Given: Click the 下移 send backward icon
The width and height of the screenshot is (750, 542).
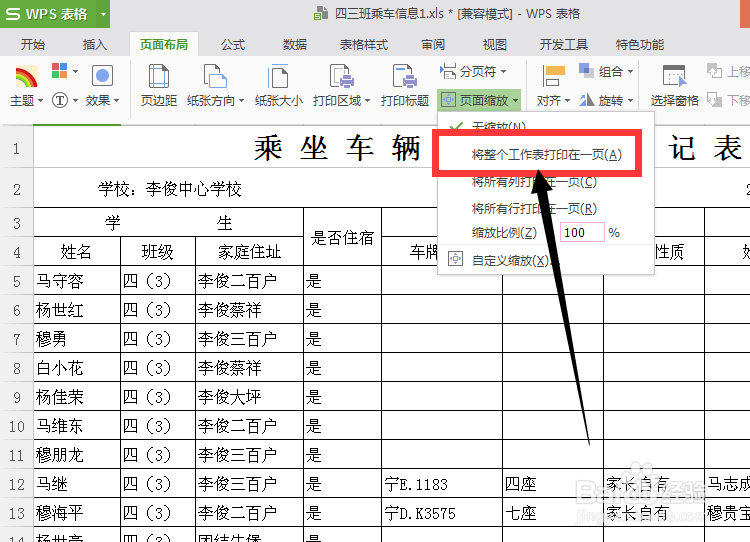Looking at the screenshot, I should click(x=715, y=100).
